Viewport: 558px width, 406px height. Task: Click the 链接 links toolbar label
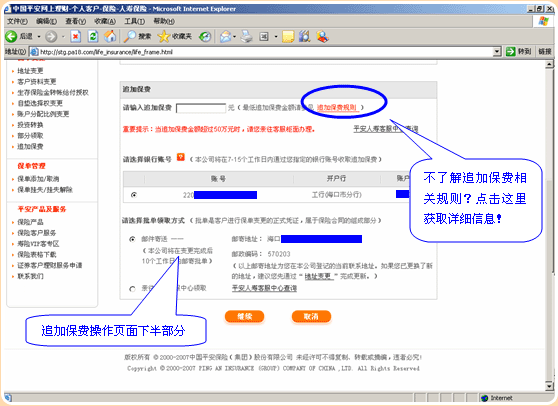pos(544,52)
